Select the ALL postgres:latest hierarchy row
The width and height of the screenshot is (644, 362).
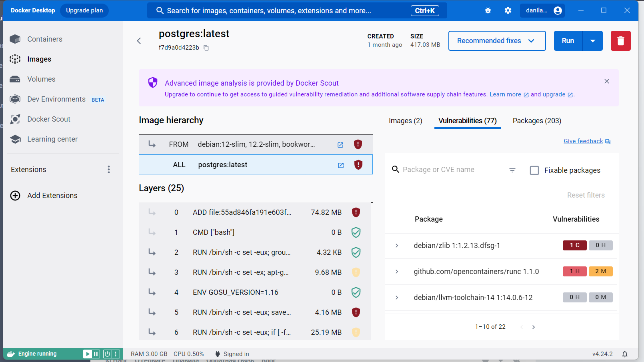coord(256,165)
